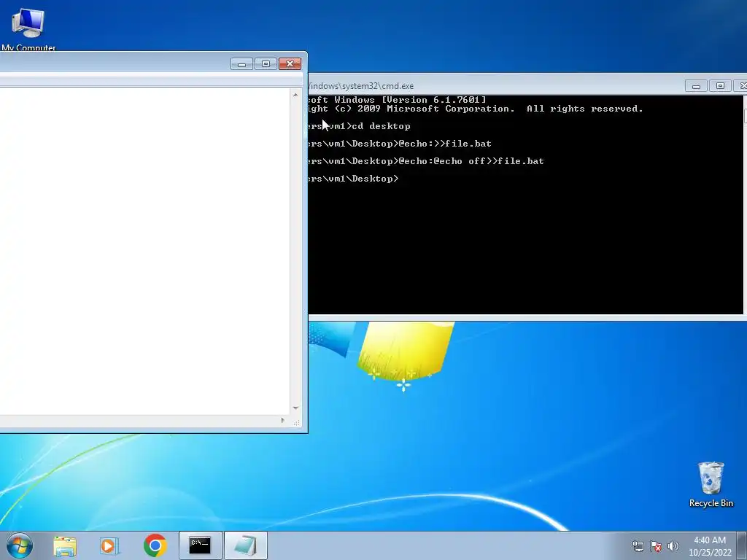Click the Notepad resize grip corner
The height and width of the screenshot is (560, 747).
[x=296, y=421]
